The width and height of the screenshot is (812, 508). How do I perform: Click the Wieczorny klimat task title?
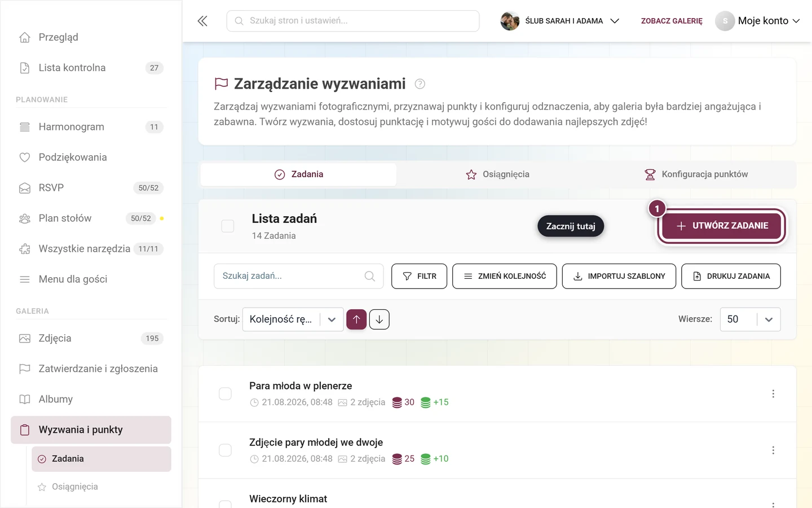(x=288, y=499)
